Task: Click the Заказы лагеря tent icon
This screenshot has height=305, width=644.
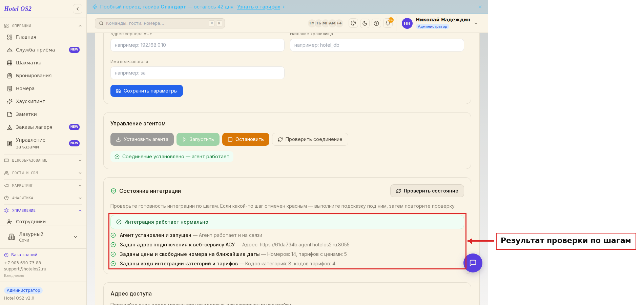Action: pyautogui.click(x=10, y=127)
